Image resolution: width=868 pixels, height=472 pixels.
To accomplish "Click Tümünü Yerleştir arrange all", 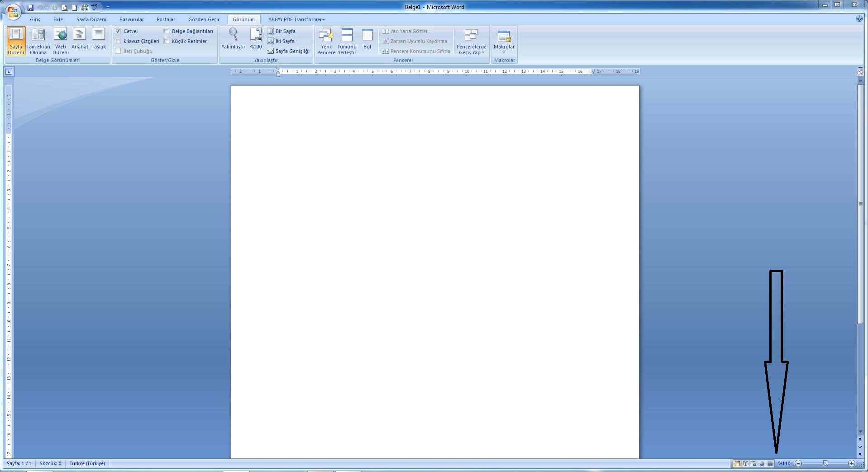I will click(347, 41).
